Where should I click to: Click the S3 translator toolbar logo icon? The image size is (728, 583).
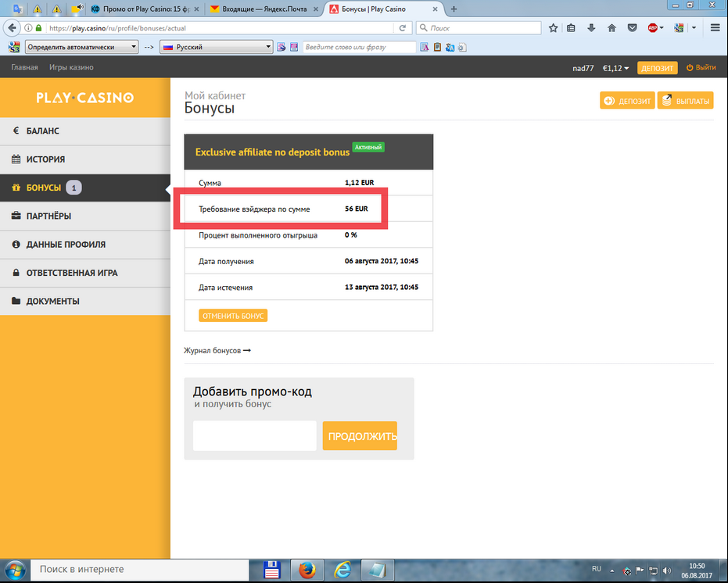pyautogui.click(x=14, y=47)
